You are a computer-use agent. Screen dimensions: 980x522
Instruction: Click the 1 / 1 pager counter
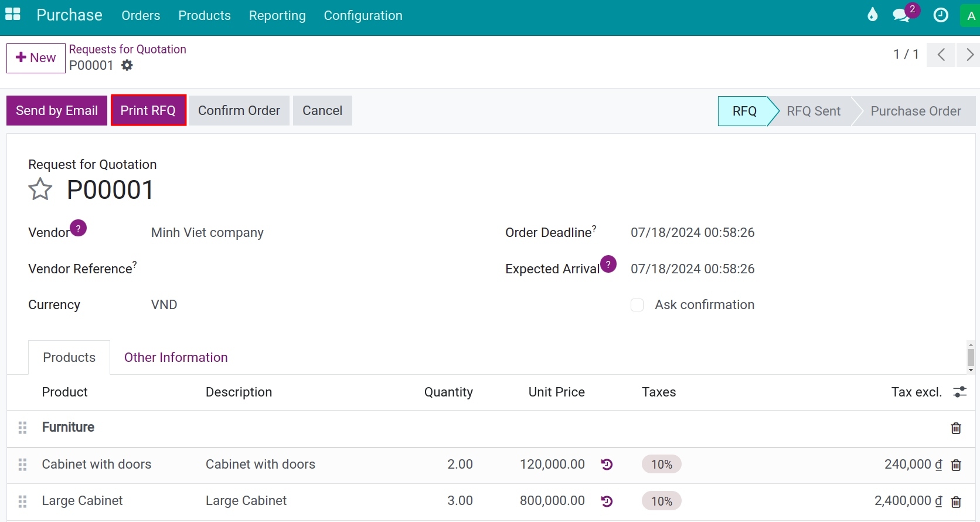tap(906, 55)
